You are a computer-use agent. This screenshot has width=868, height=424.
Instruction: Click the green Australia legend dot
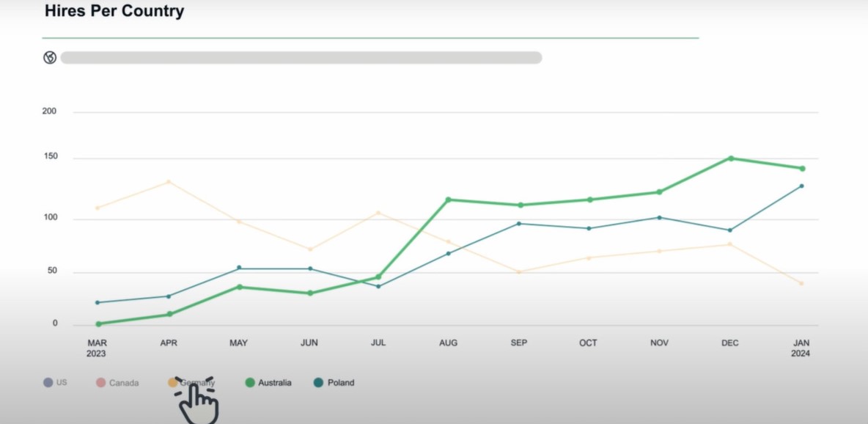point(250,383)
